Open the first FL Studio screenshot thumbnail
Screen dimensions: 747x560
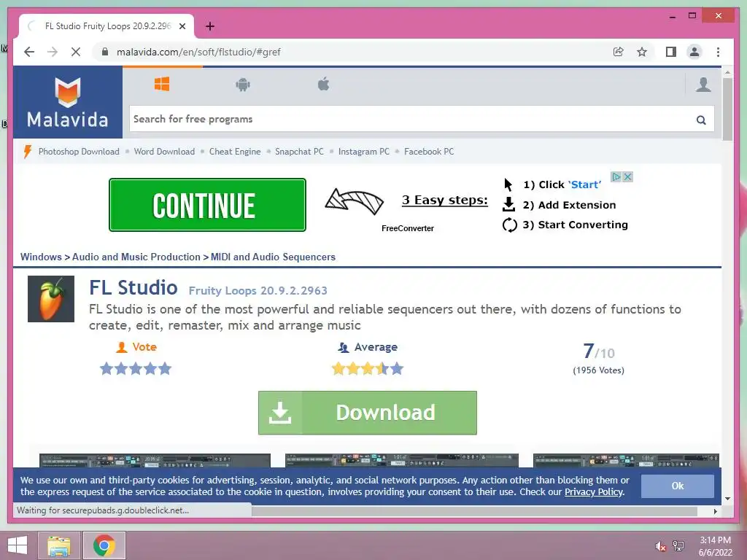click(155, 461)
